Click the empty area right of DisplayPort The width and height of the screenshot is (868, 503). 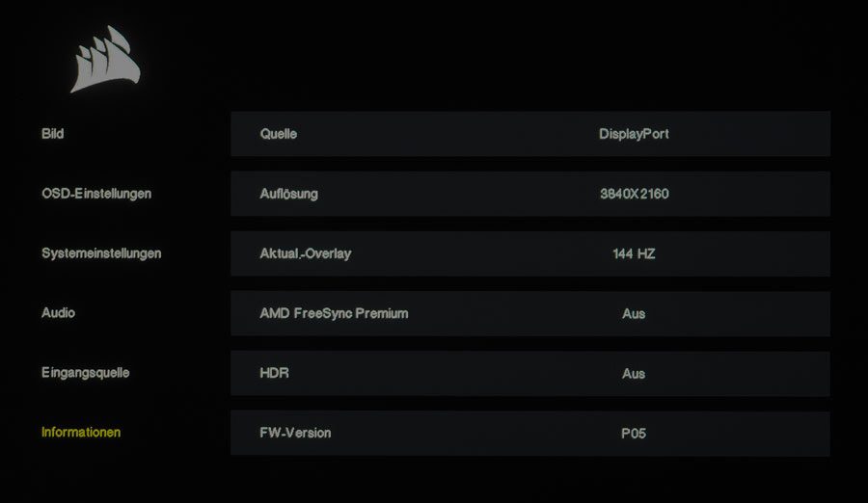[x=750, y=134]
